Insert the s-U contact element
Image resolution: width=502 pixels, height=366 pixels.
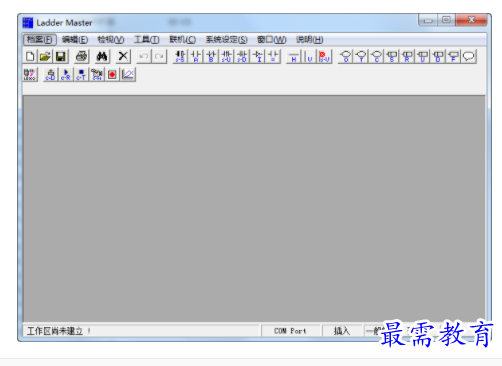pyautogui.click(x=227, y=56)
